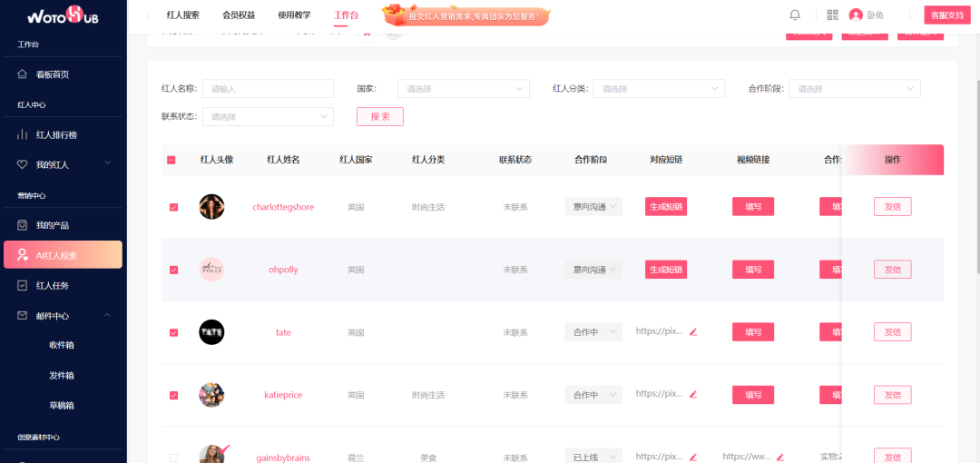Image resolution: width=980 pixels, height=463 pixels.
Task: Open gainsbybrains avatar
Action: coord(211,455)
